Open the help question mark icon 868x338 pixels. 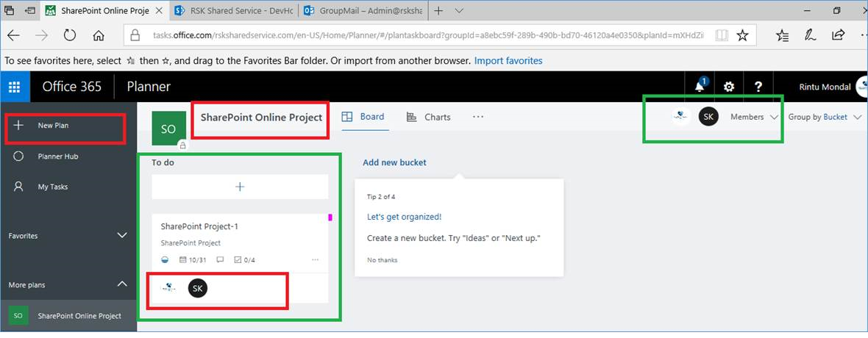pyautogui.click(x=758, y=87)
